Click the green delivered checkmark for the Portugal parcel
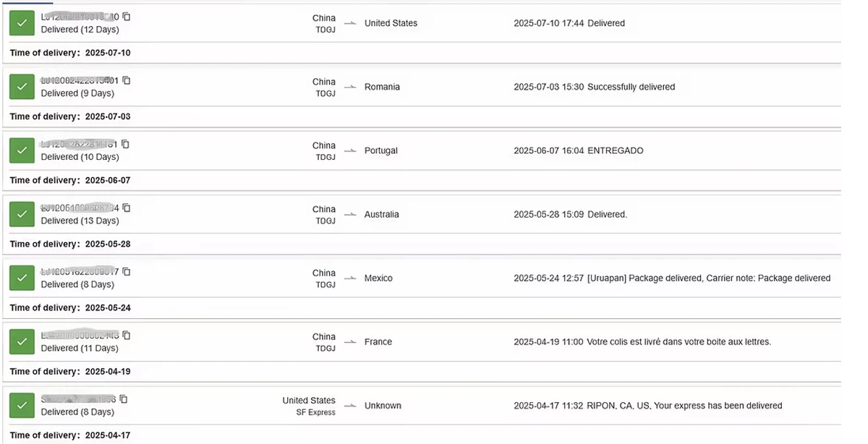 pyautogui.click(x=22, y=150)
